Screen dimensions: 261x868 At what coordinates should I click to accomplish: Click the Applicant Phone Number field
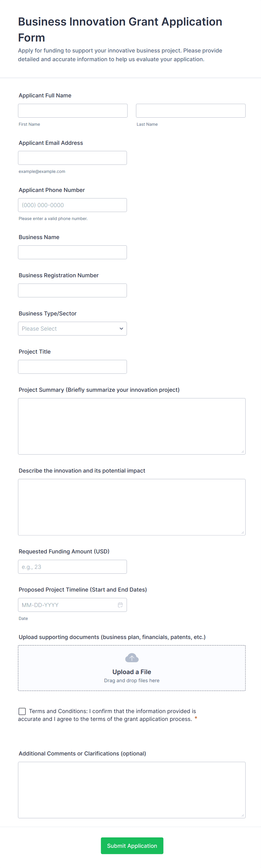click(x=72, y=205)
